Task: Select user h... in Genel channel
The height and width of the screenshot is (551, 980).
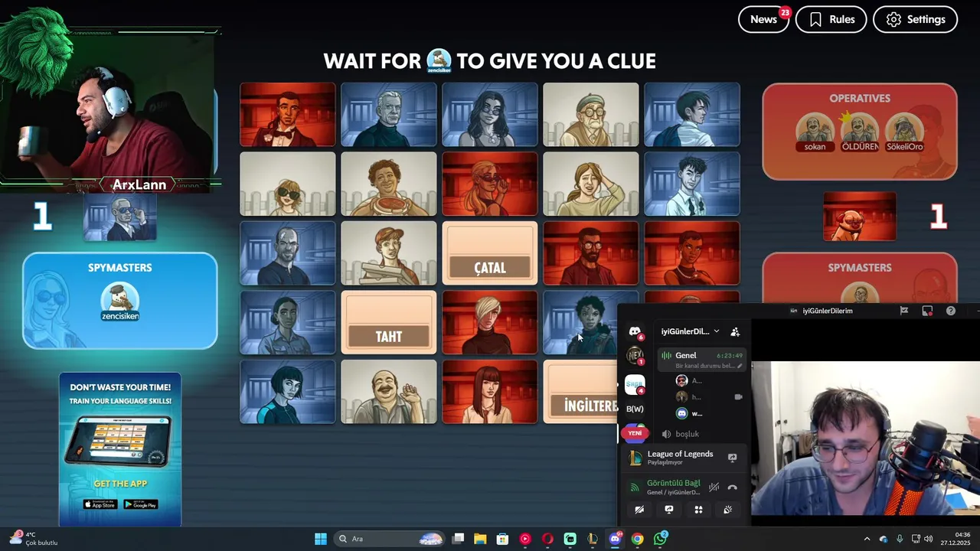Action: pos(689,397)
